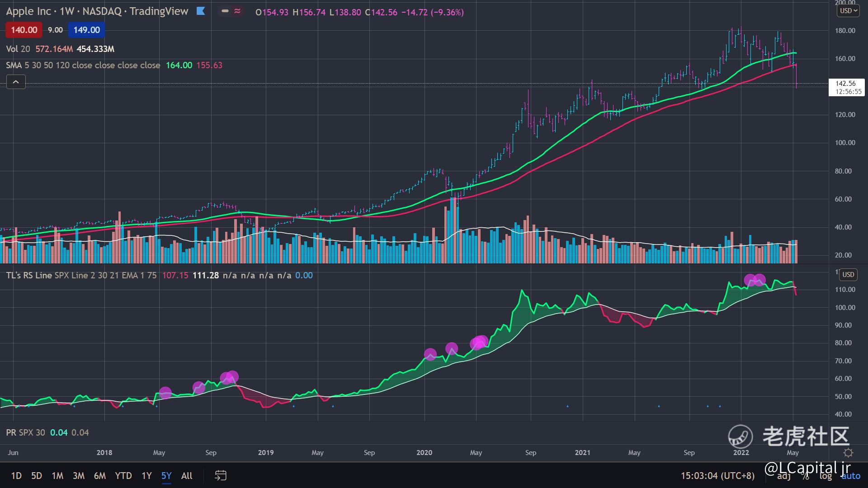This screenshot has height=488, width=868.
Task: Click the blue 149.00 buy price button
Action: tap(86, 30)
